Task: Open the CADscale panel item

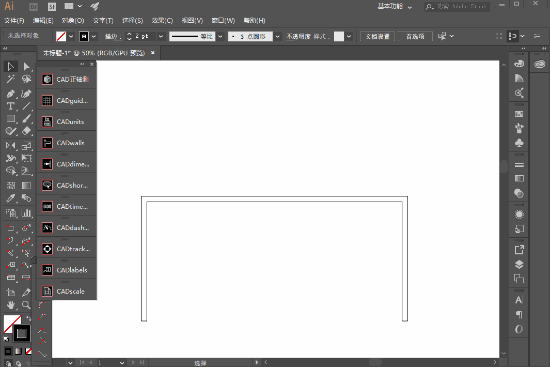Action: [x=67, y=291]
